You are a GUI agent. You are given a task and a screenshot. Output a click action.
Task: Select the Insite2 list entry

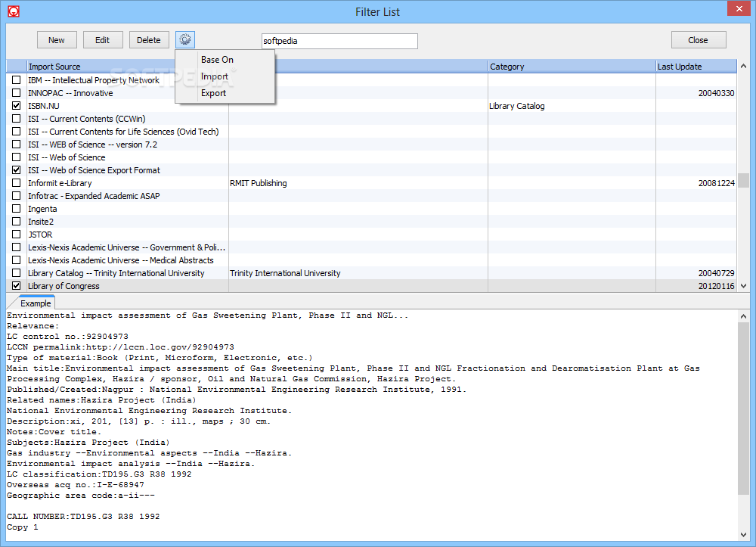pos(41,222)
